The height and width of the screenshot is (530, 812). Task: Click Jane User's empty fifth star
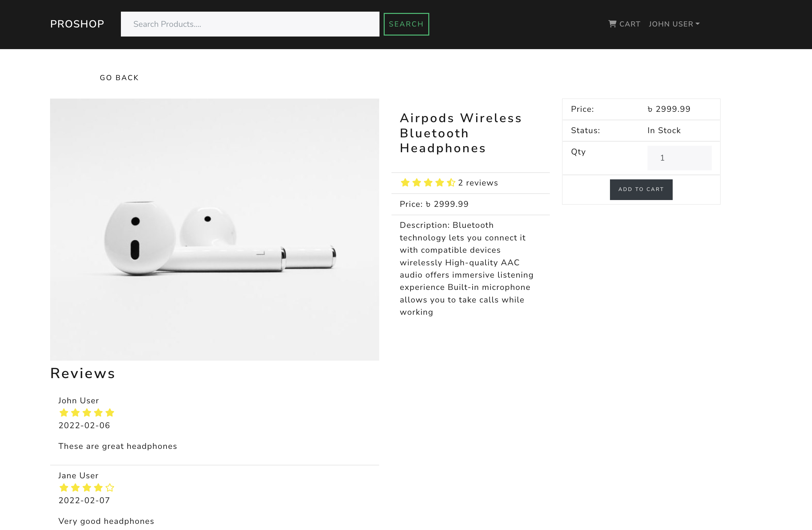(x=110, y=488)
